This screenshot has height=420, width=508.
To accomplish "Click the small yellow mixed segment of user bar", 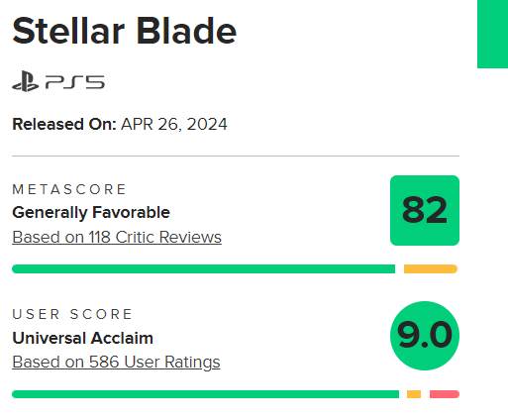I will (414, 394).
